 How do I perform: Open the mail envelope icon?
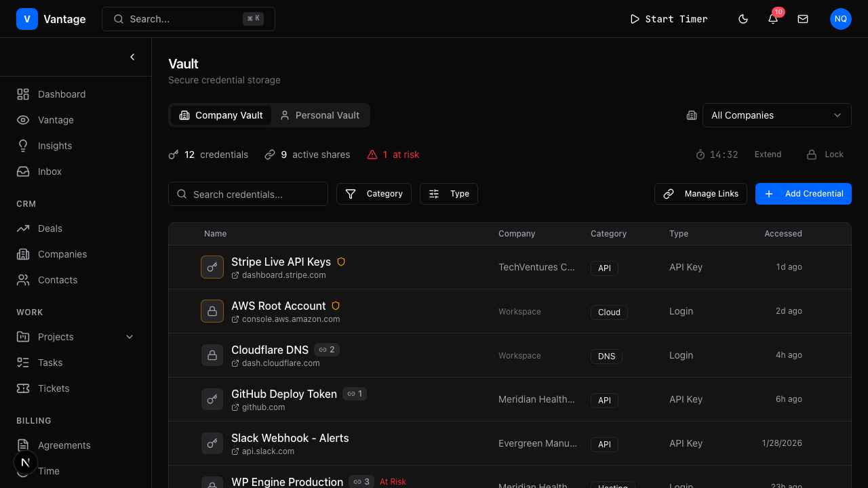point(803,19)
